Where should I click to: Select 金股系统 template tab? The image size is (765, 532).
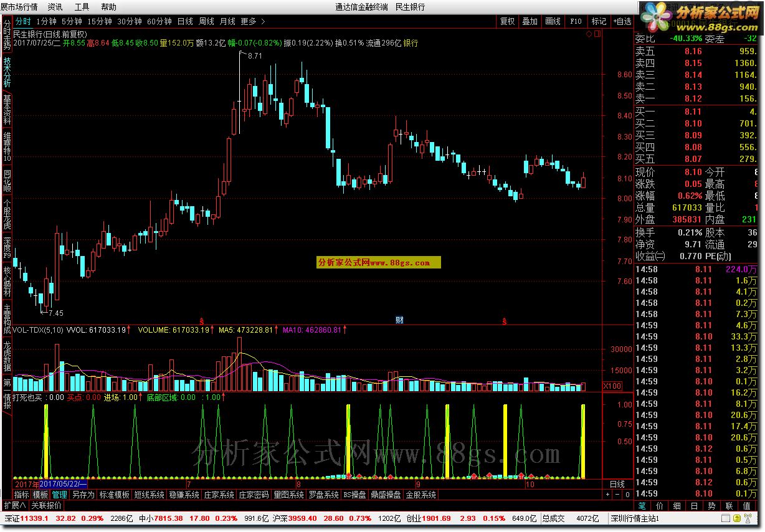point(421,495)
